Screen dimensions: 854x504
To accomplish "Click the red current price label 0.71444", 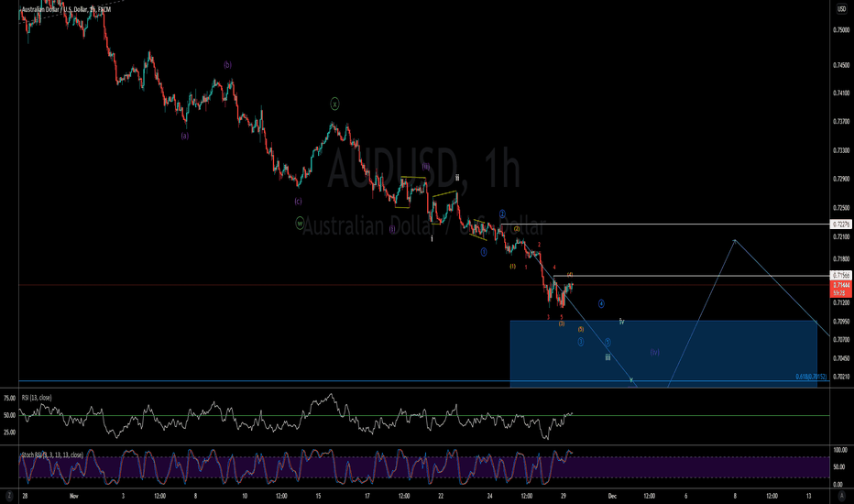I will tap(841, 289).
